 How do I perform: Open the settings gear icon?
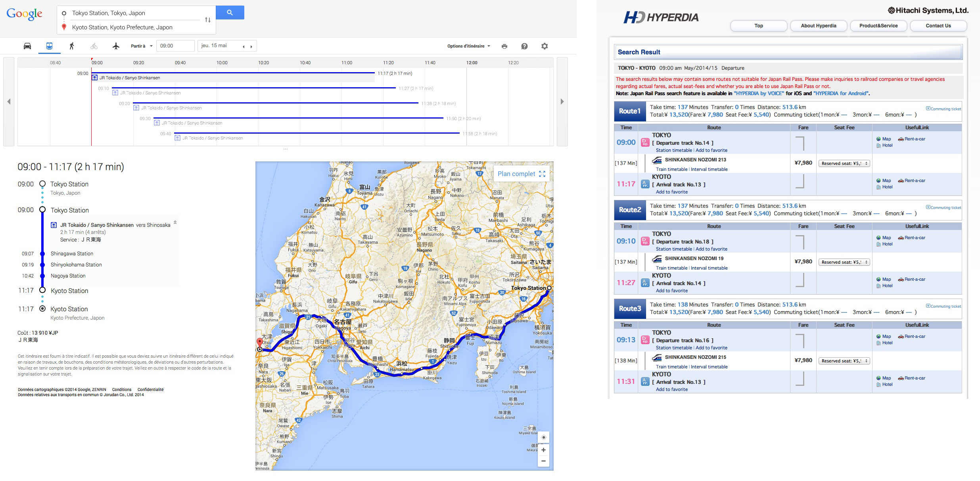pyautogui.click(x=545, y=46)
